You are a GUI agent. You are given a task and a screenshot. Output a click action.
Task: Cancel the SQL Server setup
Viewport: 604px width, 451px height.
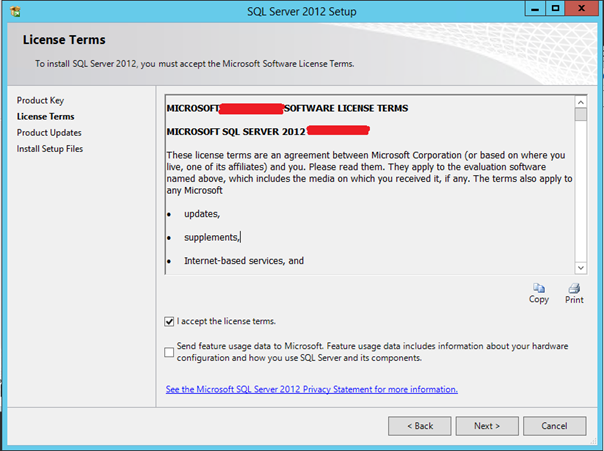(555, 426)
